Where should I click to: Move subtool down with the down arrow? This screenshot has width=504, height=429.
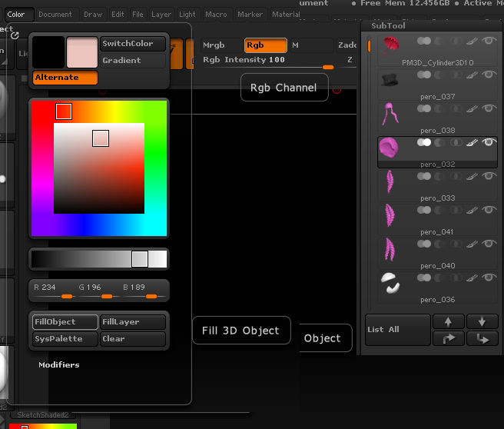coord(482,321)
